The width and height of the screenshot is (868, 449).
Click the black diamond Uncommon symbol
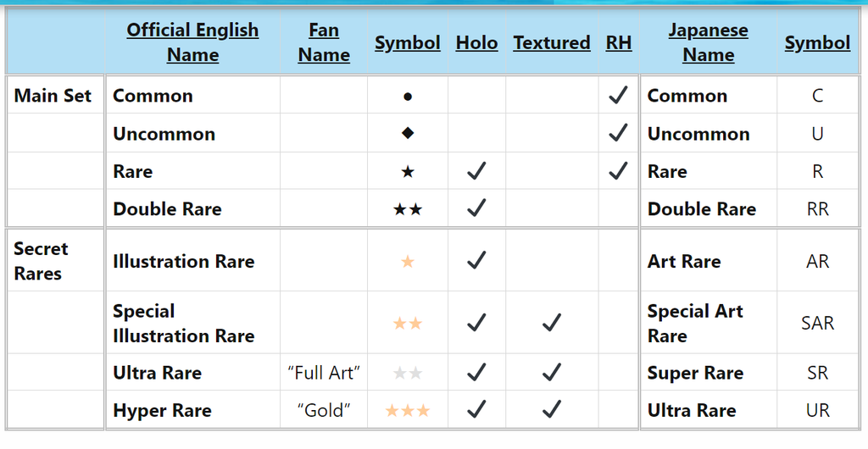pyautogui.click(x=408, y=134)
